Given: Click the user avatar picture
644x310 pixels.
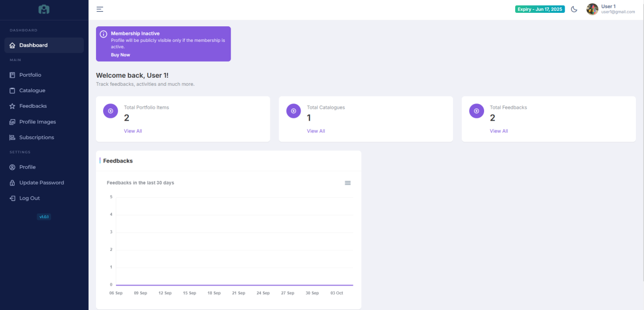Looking at the screenshot, I should tap(592, 9).
